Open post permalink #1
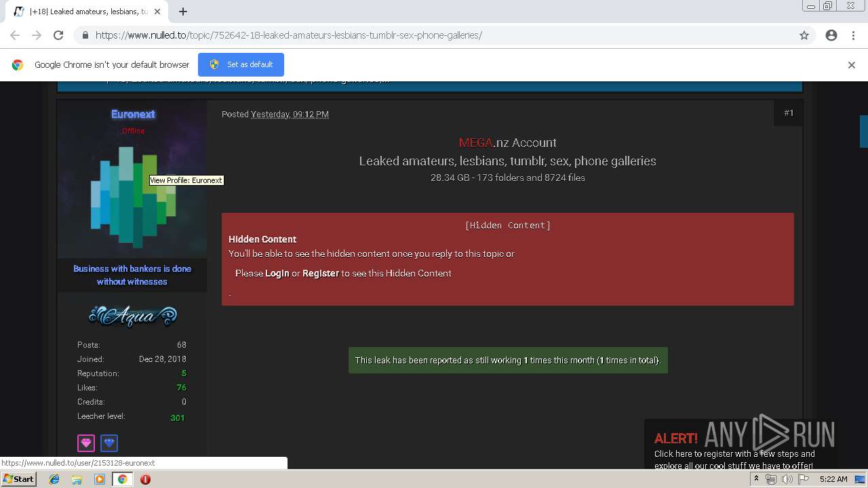This screenshot has width=868, height=488. 789,113
